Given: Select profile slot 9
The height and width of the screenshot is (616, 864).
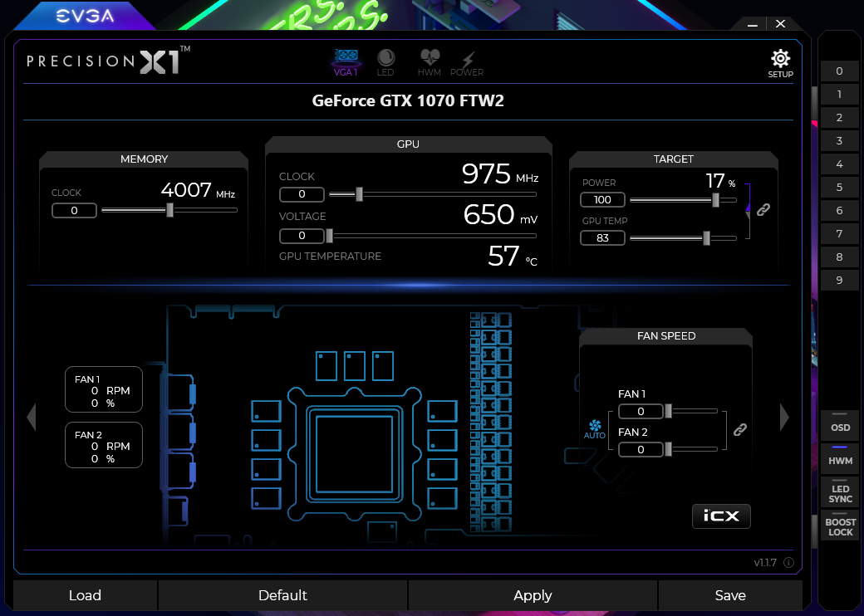Looking at the screenshot, I should [x=839, y=281].
